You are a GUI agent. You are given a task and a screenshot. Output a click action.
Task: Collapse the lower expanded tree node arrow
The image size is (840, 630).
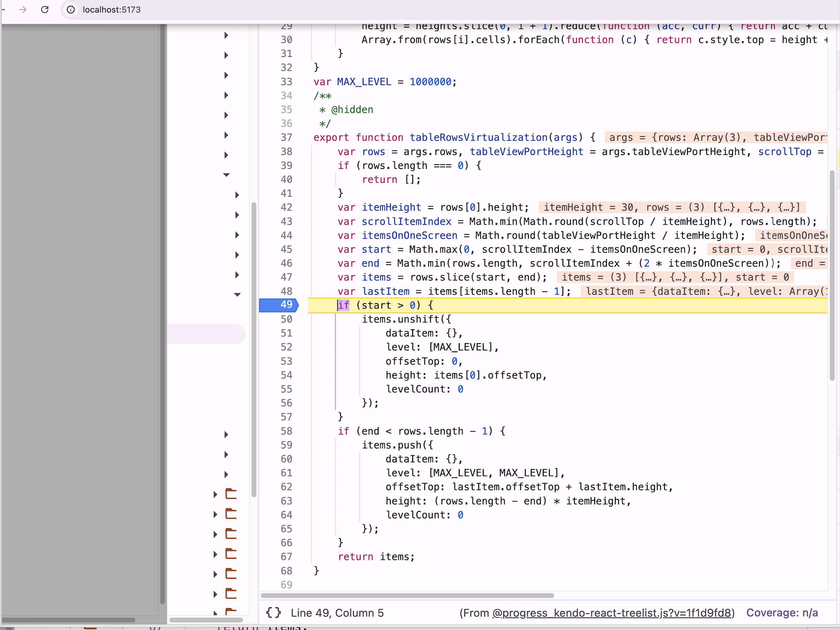coord(237,295)
